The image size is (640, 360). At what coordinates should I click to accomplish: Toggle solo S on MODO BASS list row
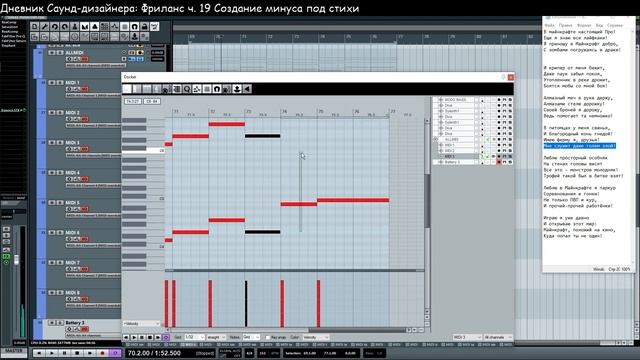pyautogui.click(x=510, y=100)
